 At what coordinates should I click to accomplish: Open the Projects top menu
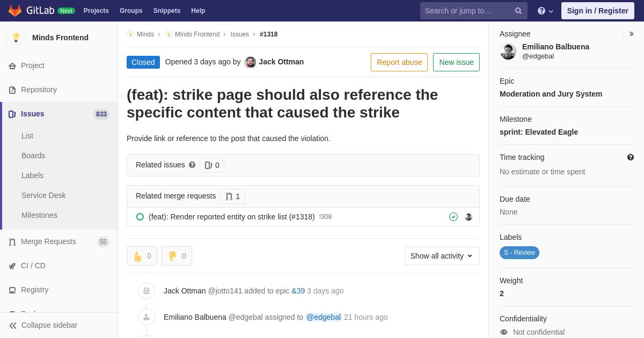(96, 11)
